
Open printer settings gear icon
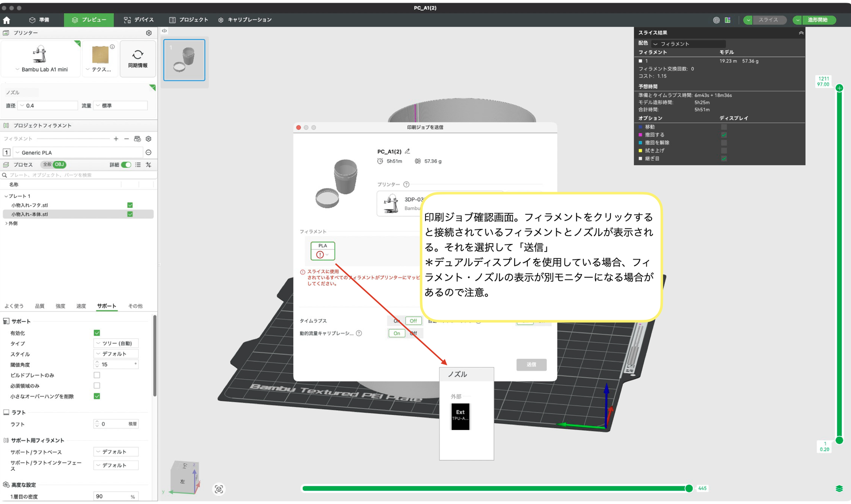(x=149, y=33)
